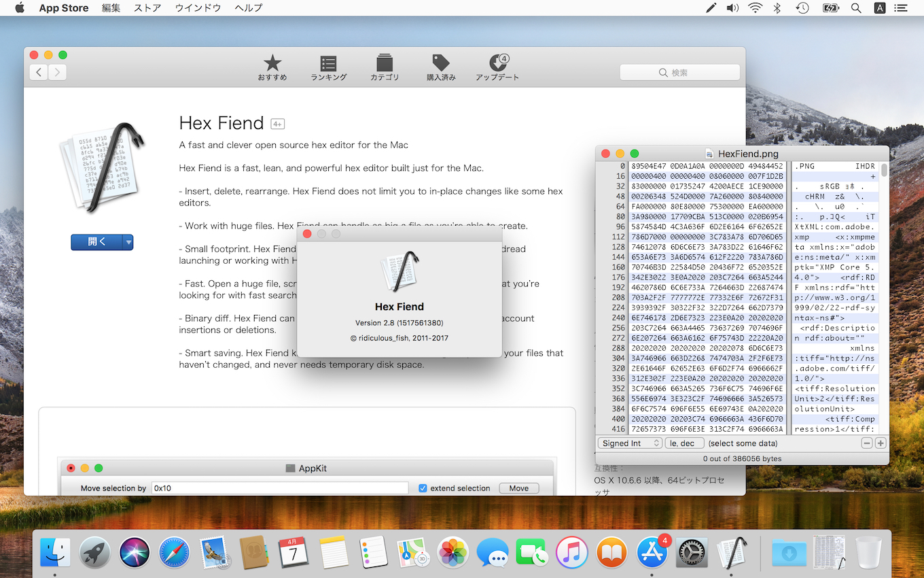Open the アップデート (Updates) toolbar icon
This screenshot has height=578, width=924.
pyautogui.click(x=497, y=67)
